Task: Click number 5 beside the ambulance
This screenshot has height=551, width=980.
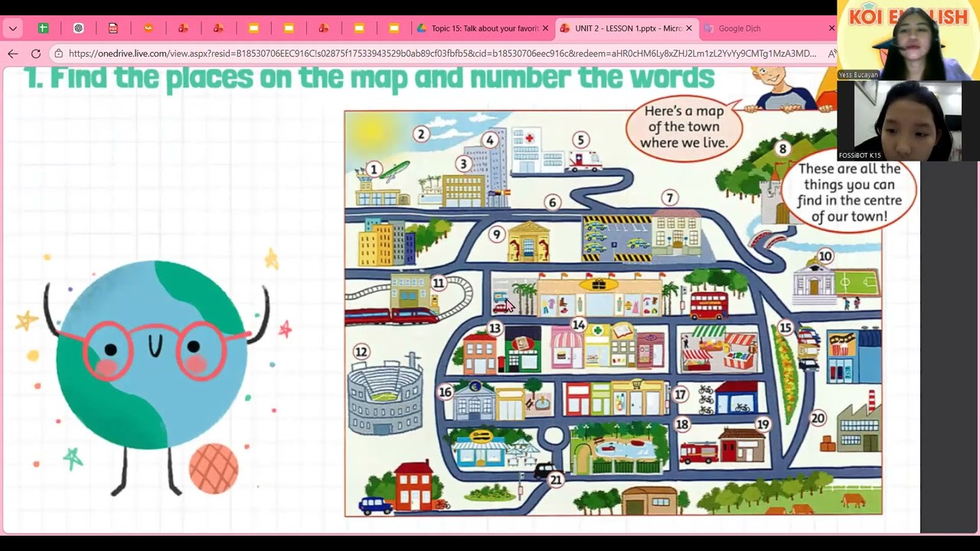Action: tap(580, 140)
